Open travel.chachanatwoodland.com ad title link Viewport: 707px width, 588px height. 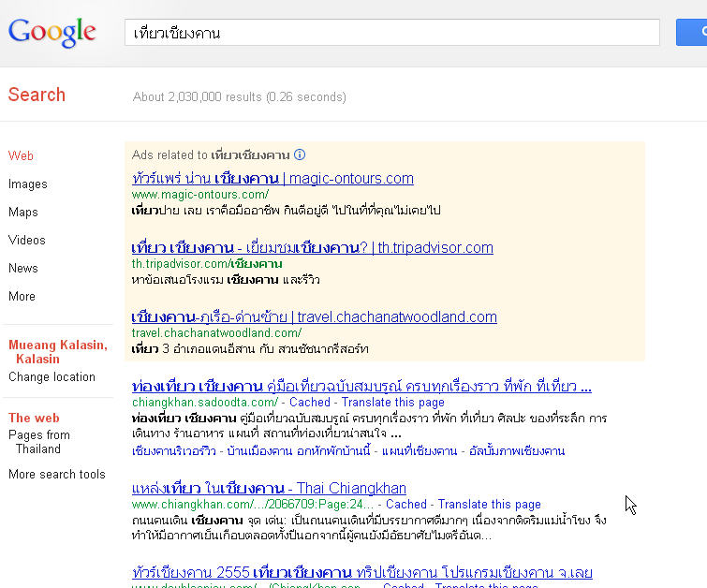click(x=315, y=317)
